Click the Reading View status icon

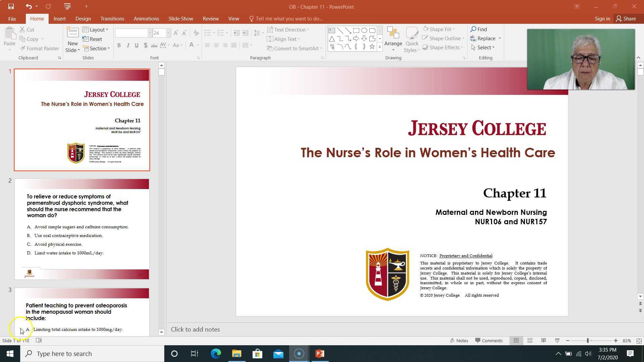point(543,341)
